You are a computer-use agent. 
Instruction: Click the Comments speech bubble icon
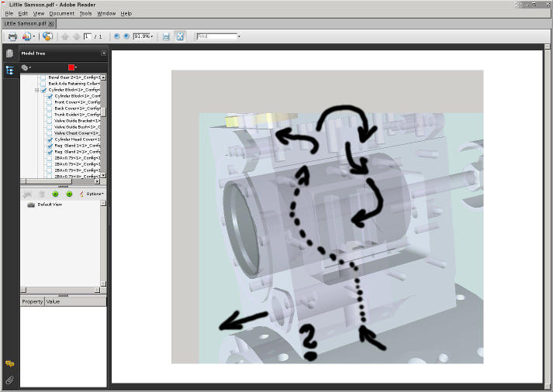(10, 363)
